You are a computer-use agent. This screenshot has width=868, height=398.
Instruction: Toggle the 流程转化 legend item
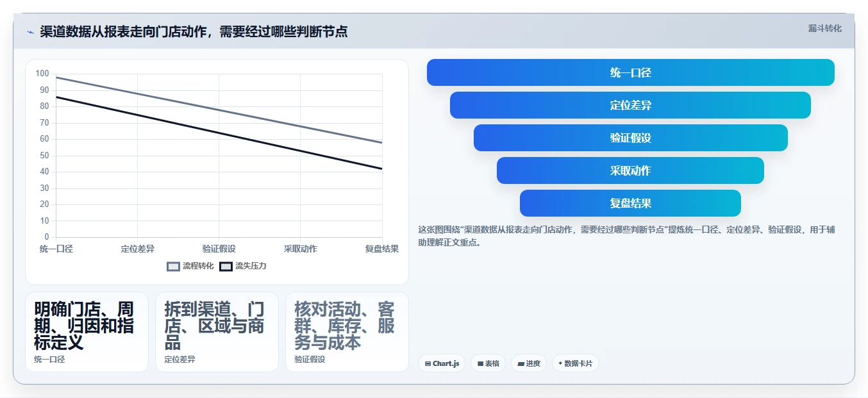[190, 266]
